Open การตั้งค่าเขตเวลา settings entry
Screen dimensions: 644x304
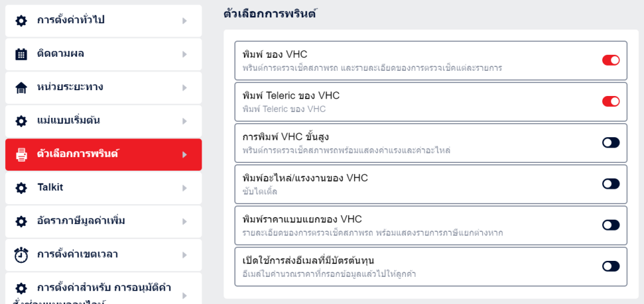(77, 255)
